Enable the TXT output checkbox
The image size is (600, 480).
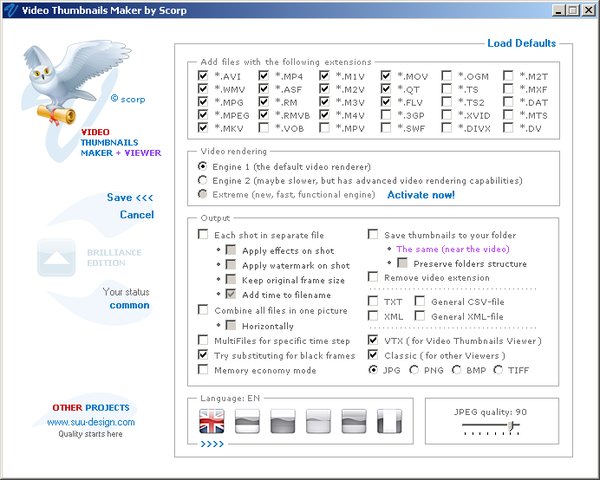click(x=373, y=301)
